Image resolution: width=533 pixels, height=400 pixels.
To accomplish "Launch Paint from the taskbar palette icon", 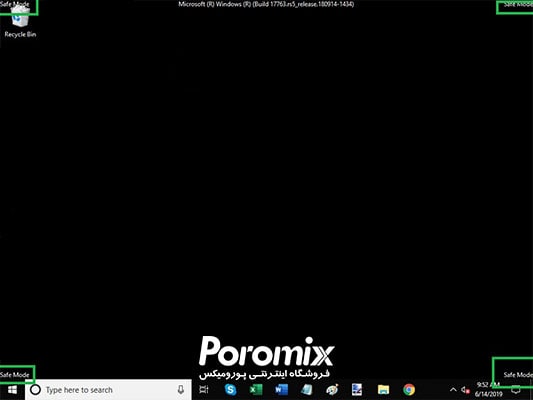I will (332, 390).
